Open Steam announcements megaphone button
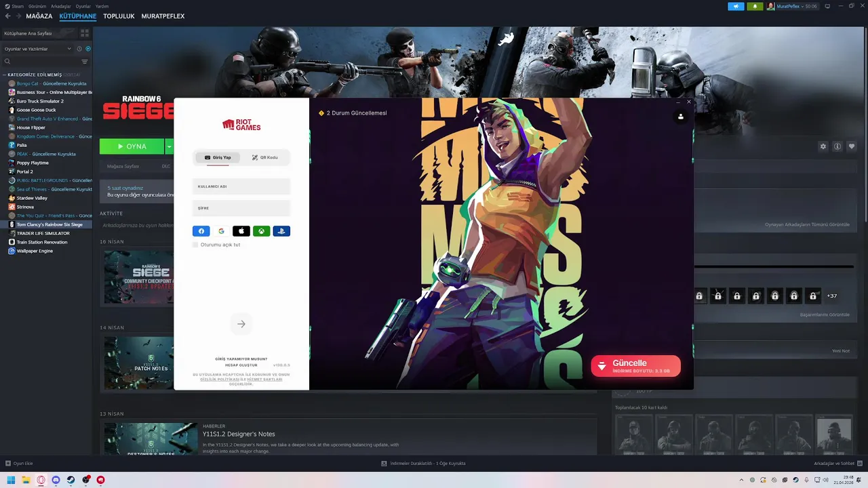Viewport: 868px width, 488px height. point(736,6)
